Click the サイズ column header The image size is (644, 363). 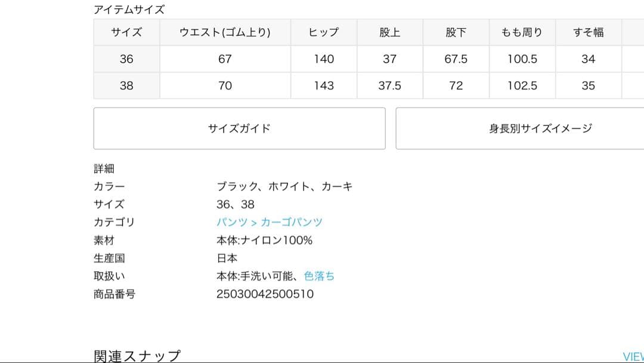pos(126,32)
